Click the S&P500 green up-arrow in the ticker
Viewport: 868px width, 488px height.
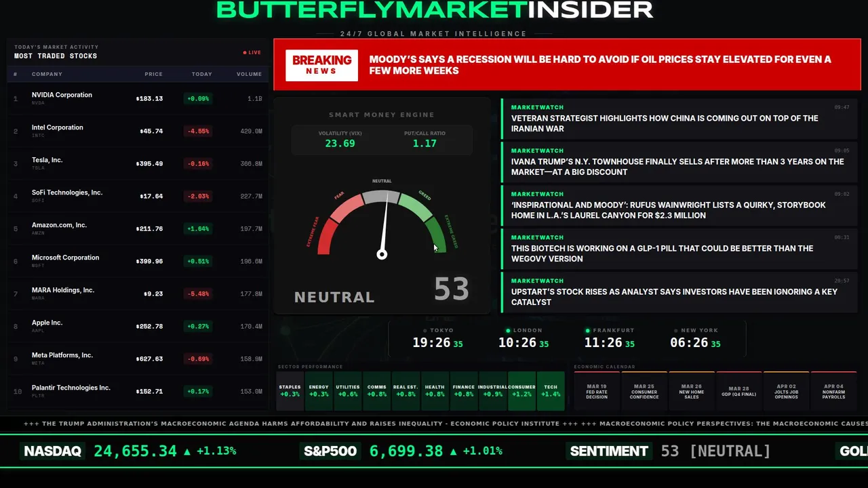[454, 451]
